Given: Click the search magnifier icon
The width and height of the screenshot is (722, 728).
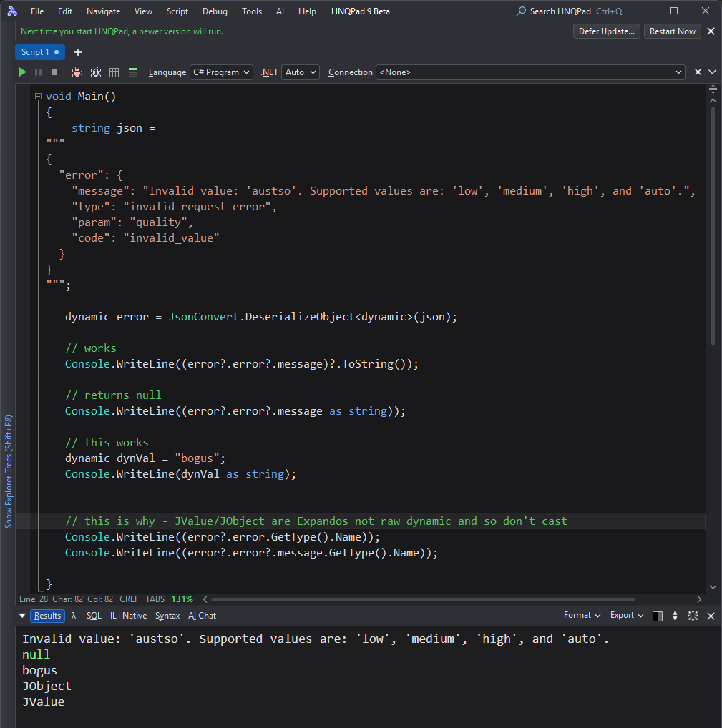Looking at the screenshot, I should pyautogui.click(x=521, y=11).
